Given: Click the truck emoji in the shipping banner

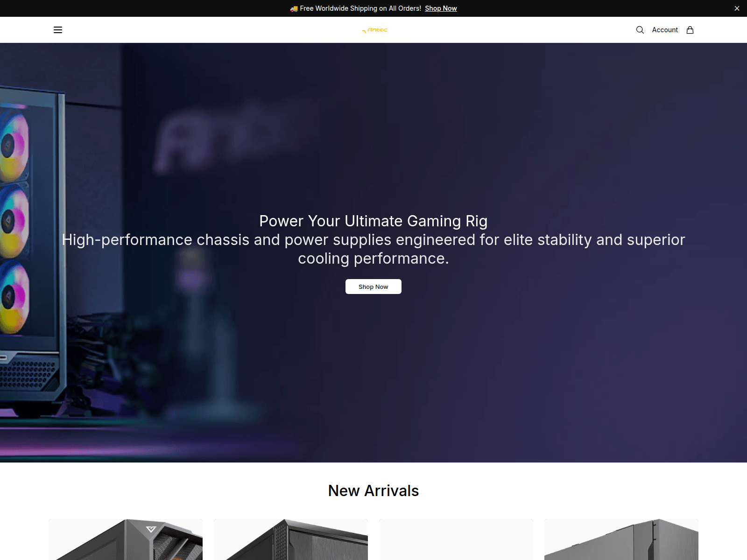Looking at the screenshot, I should point(294,8).
